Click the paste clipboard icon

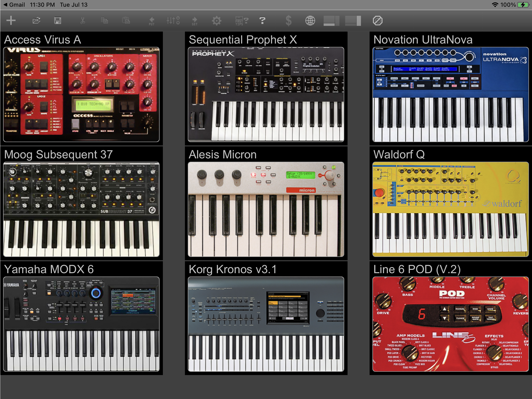(126, 20)
